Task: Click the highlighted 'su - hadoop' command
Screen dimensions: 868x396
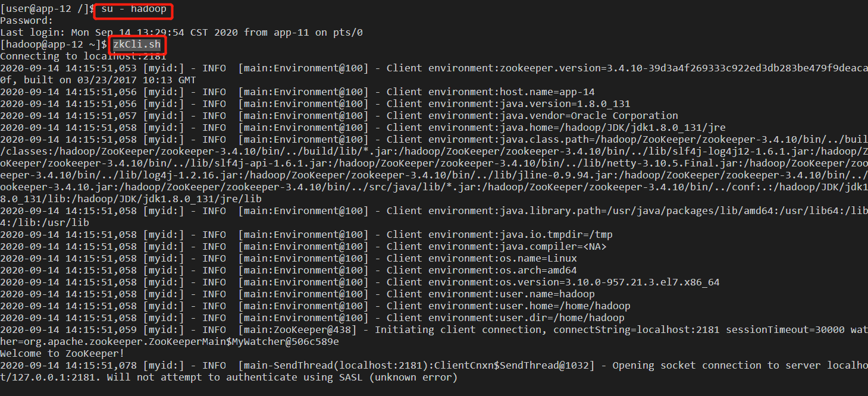Action: click(x=133, y=8)
